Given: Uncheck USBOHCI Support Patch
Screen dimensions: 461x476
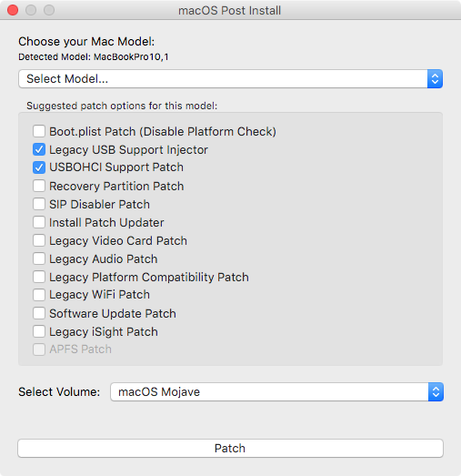Looking at the screenshot, I should (39, 167).
